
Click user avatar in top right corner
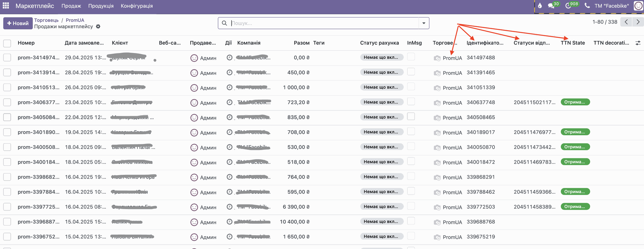[638, 6]
